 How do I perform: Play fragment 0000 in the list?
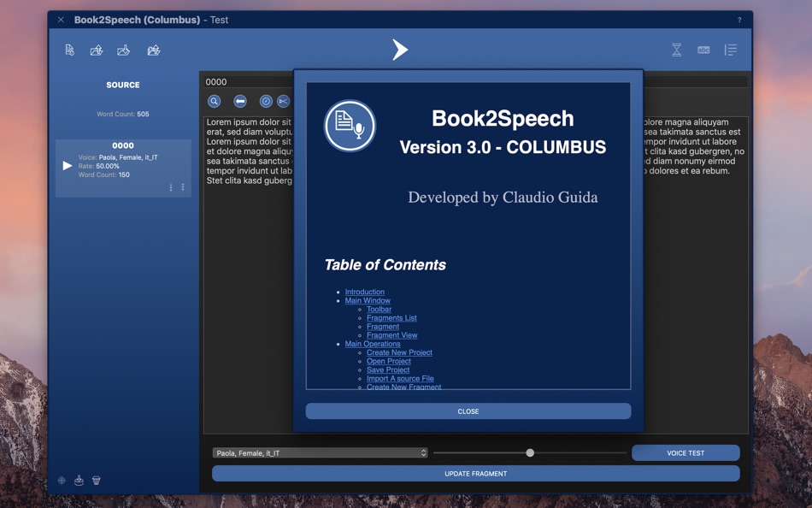(68, 165)
